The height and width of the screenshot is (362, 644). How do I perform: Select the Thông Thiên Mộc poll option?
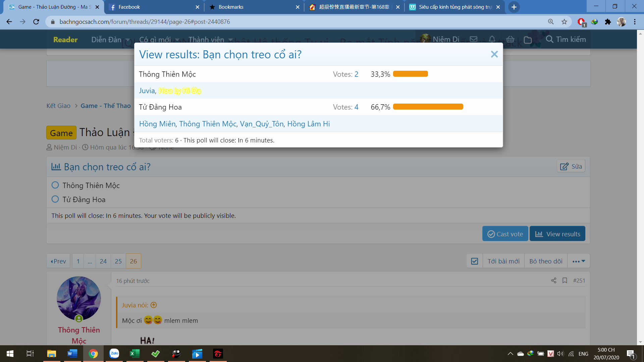coord(55,185)
